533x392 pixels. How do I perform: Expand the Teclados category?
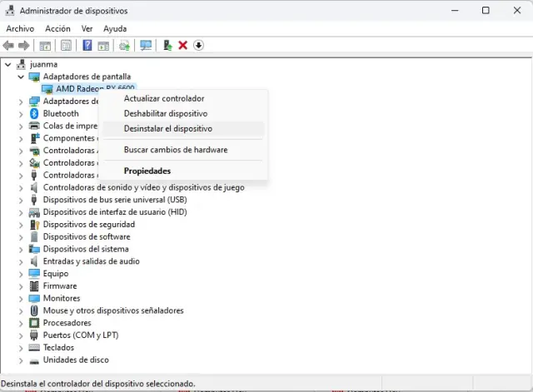tap(22, 348)
